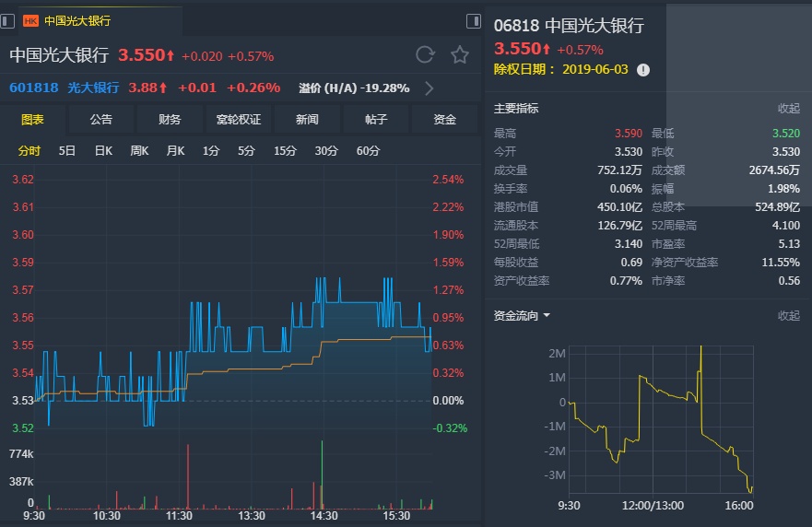Toggle left panel layout icon
812x527 pixels.
7,21
